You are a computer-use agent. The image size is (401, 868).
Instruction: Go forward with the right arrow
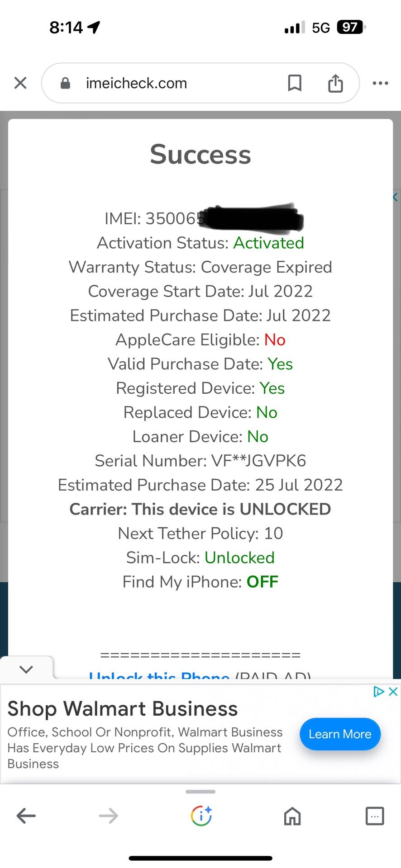pos(108,816)
